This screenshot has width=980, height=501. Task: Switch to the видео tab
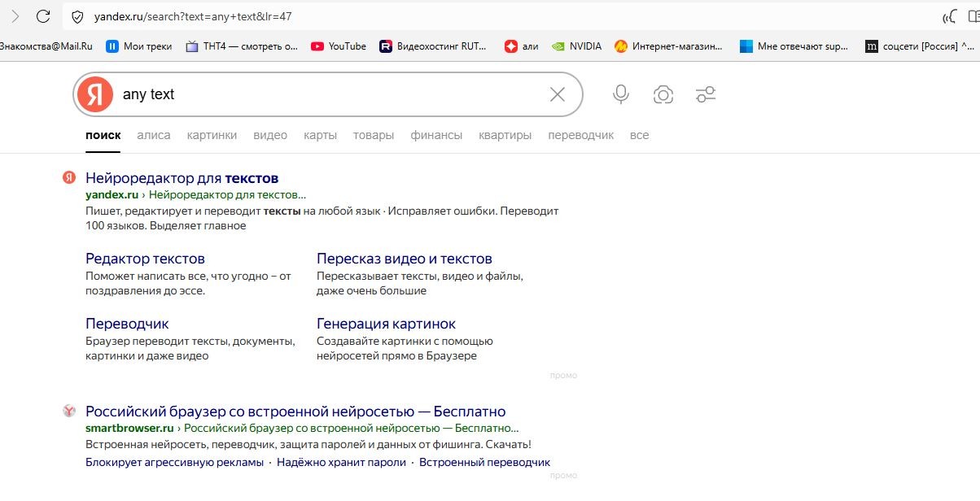[270, 135]
